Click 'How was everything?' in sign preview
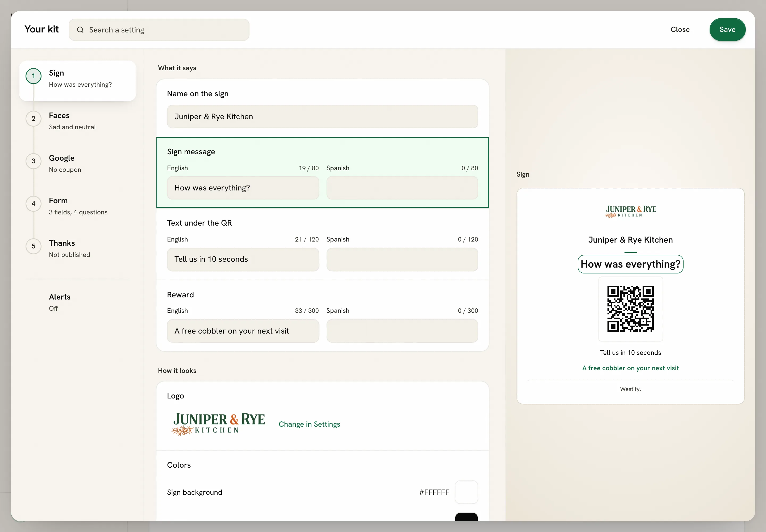 pos(630,264)
